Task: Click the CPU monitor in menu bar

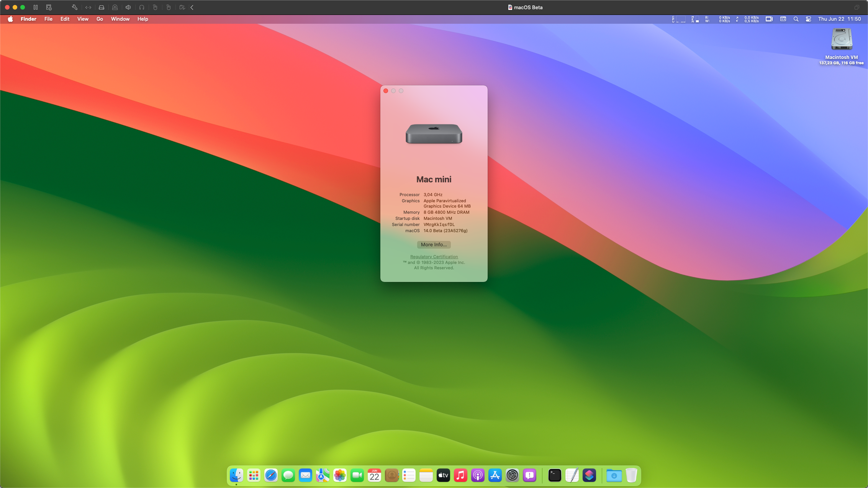Action: tap(679, 19)
